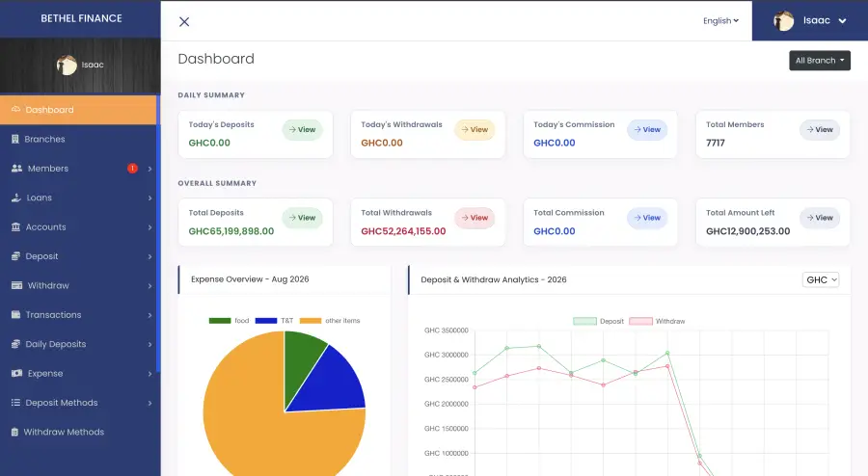This screenshot has height=476, width=868.
Task: Toggle the food legend swatch
Action: tap(220, 321)
